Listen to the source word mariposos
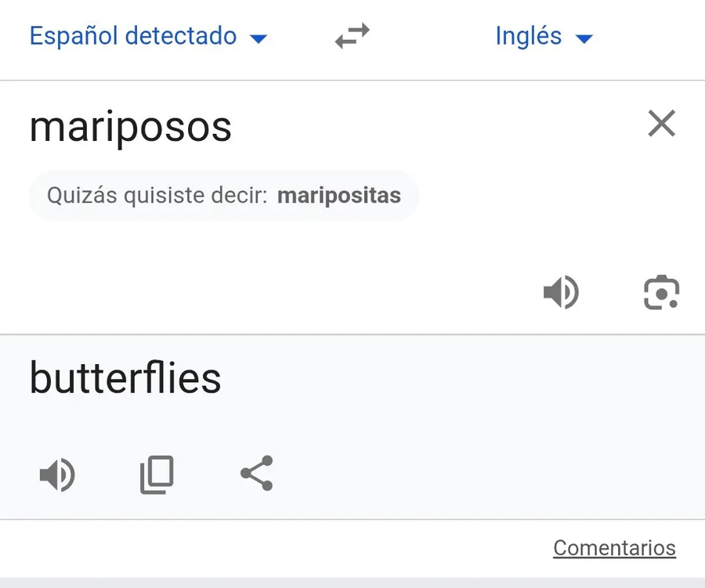 561,293
